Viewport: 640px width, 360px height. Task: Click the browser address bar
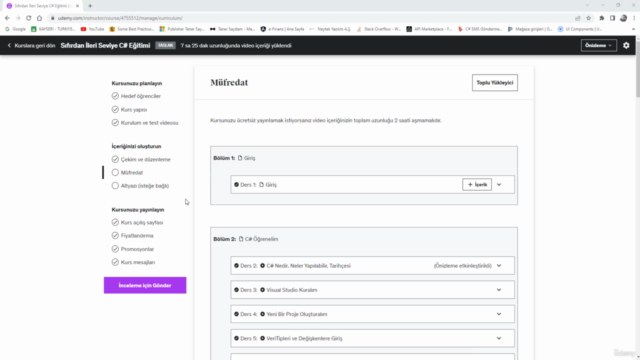310,18
